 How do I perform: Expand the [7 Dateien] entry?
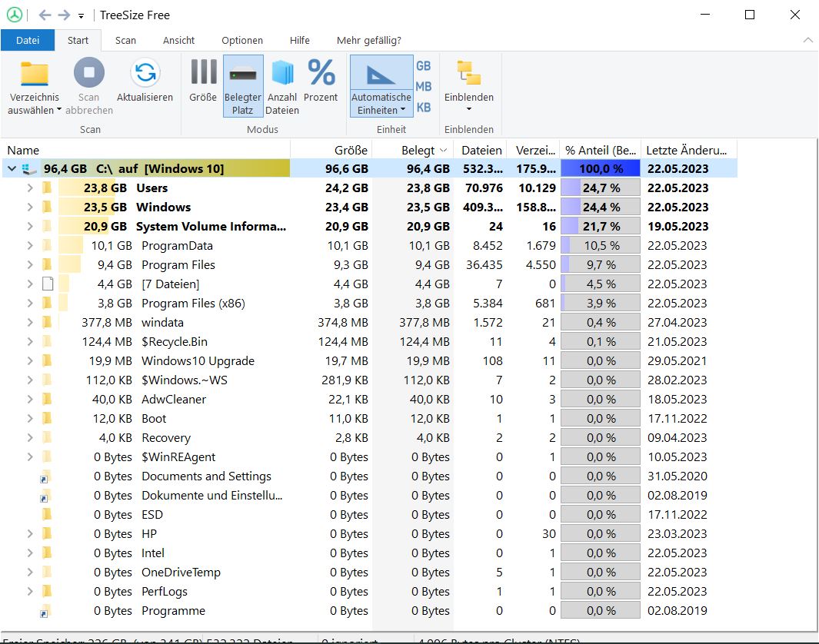coord(30,284)
